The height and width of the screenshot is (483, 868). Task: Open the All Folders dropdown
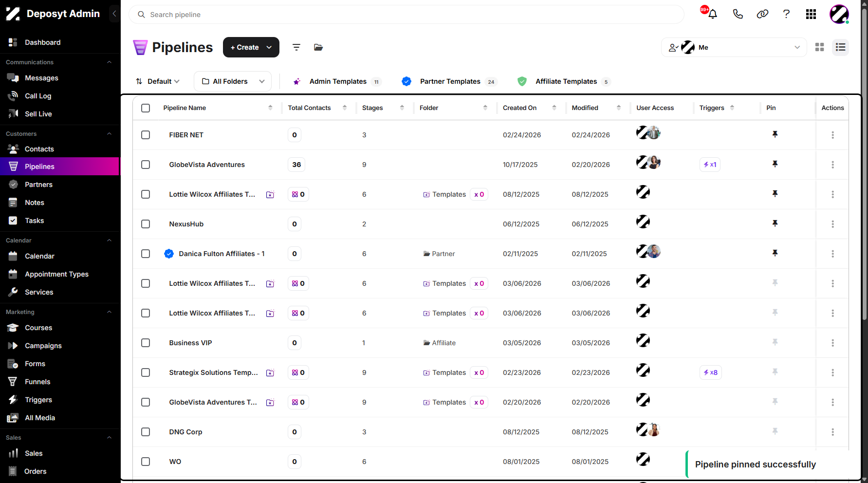(x=233, y=81)
